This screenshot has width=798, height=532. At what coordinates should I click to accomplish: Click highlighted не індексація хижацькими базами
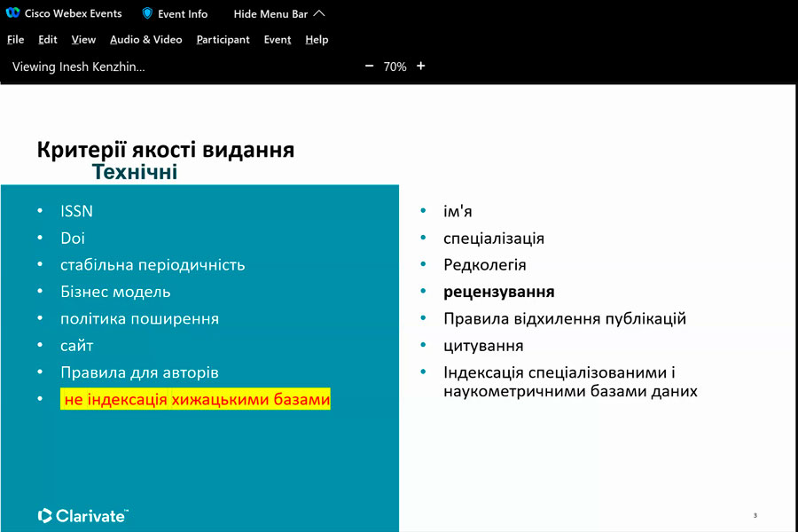(x=195, y=399)
